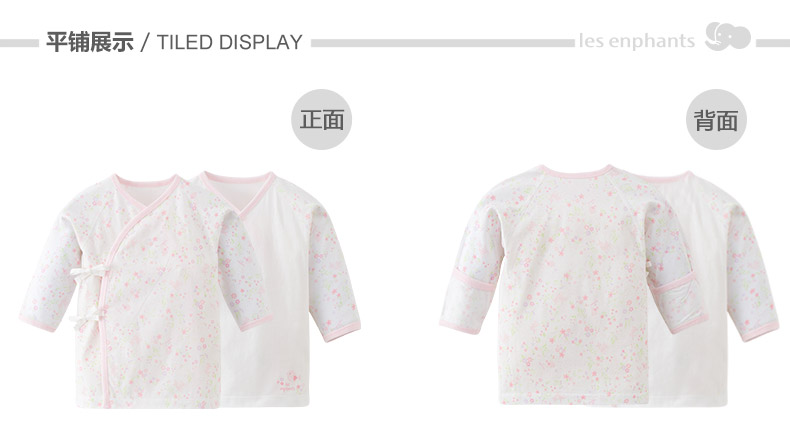790x429 pixels.
Task: Click the gray header divider line before brand name
Action: 442,43
